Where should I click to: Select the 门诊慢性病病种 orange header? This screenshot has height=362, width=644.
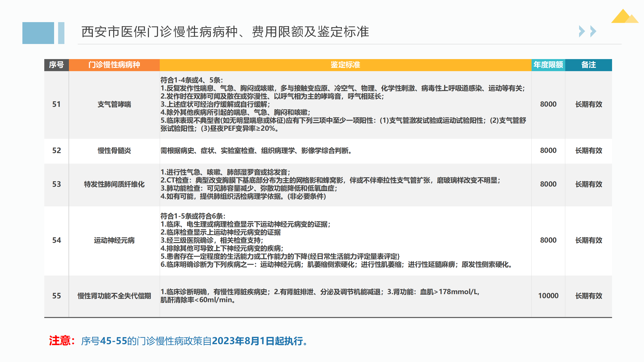pyautogui.click(x=114, y=65)
